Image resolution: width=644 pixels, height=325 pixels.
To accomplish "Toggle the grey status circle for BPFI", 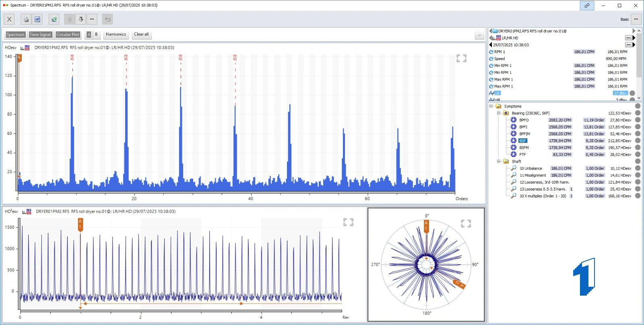I will click(x=638, y=127).
